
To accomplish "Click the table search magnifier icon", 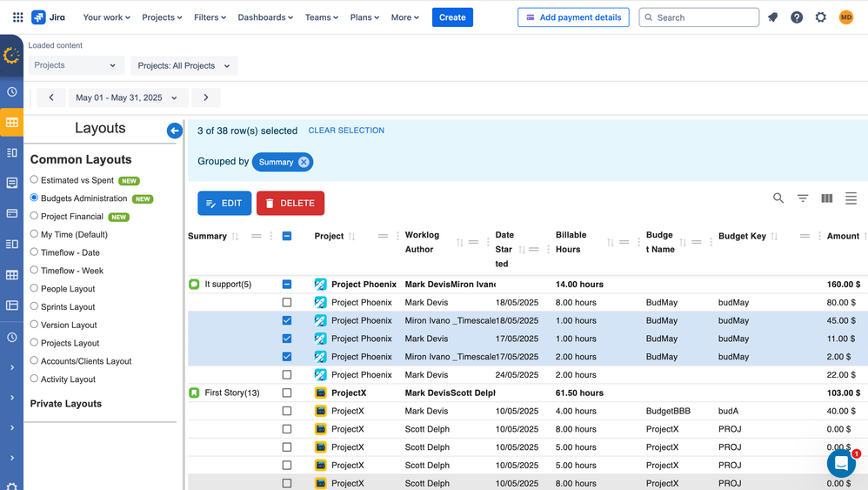I will 778,198.
